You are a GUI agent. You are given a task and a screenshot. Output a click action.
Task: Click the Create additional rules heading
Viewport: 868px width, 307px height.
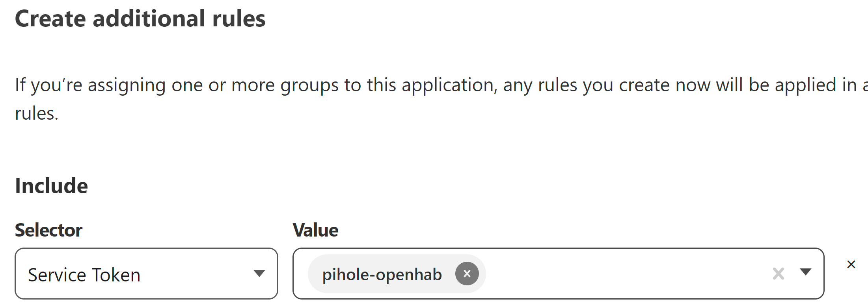click(x=140, y=19)
